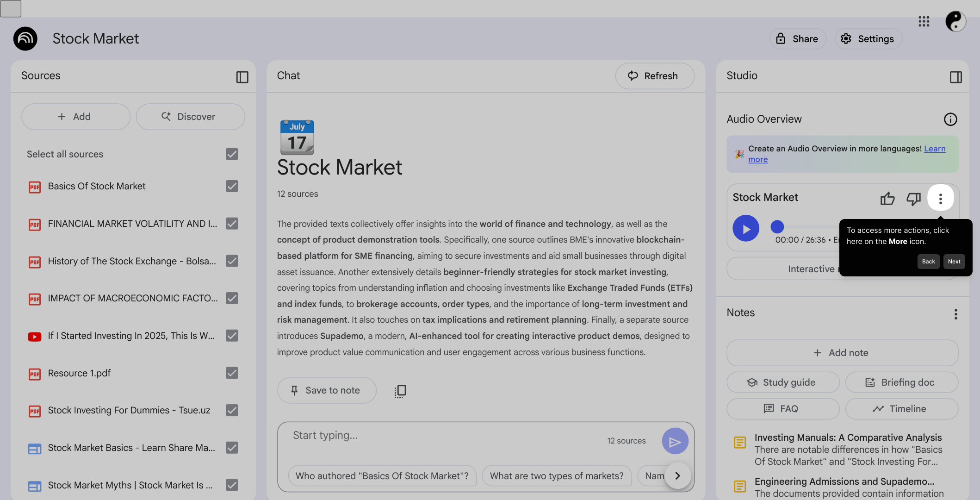Send the chat message arrow button
The image size is (980, 500).
(x=675, y=441)
